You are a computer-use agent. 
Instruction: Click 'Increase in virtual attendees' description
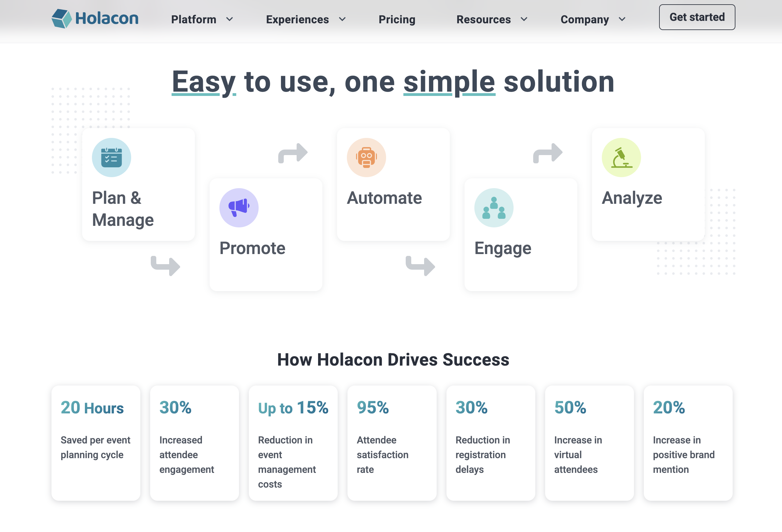pyautogui.click(x=578, y=454)
